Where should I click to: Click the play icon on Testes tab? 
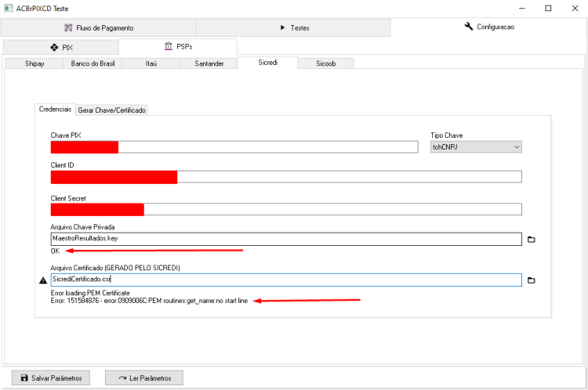(283, 27)
